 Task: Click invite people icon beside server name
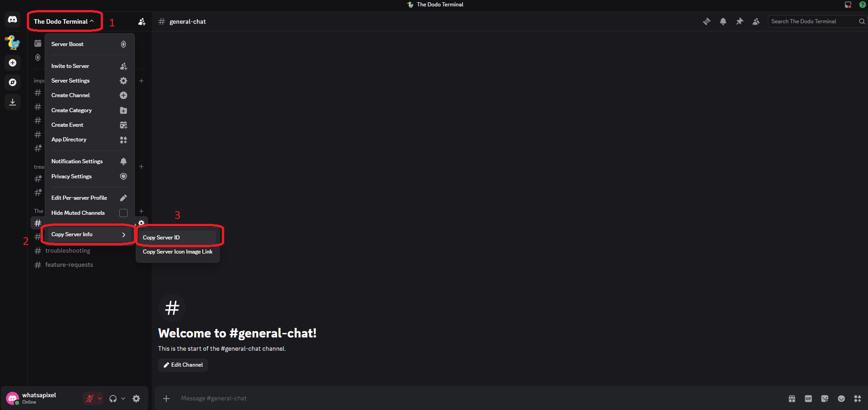pyautogui.click(x=142, y=21)
